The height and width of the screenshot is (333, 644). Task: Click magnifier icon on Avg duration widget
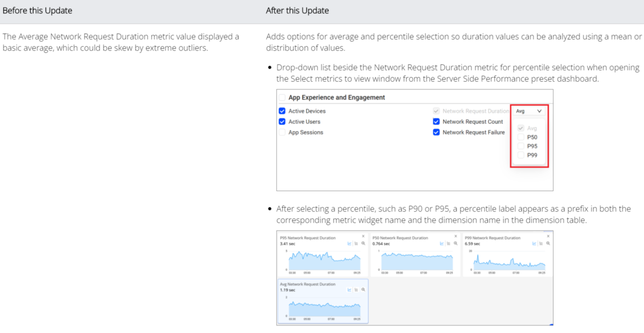coord(363,290)
